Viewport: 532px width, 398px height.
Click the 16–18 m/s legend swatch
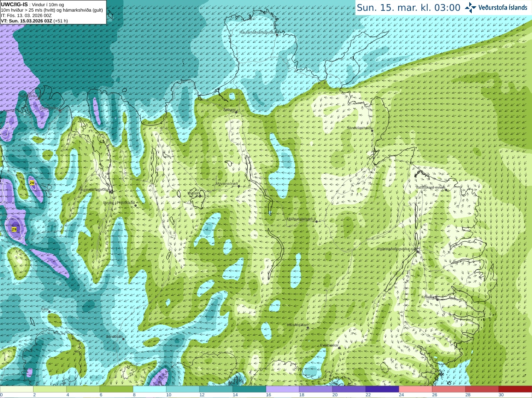[283, 389]
